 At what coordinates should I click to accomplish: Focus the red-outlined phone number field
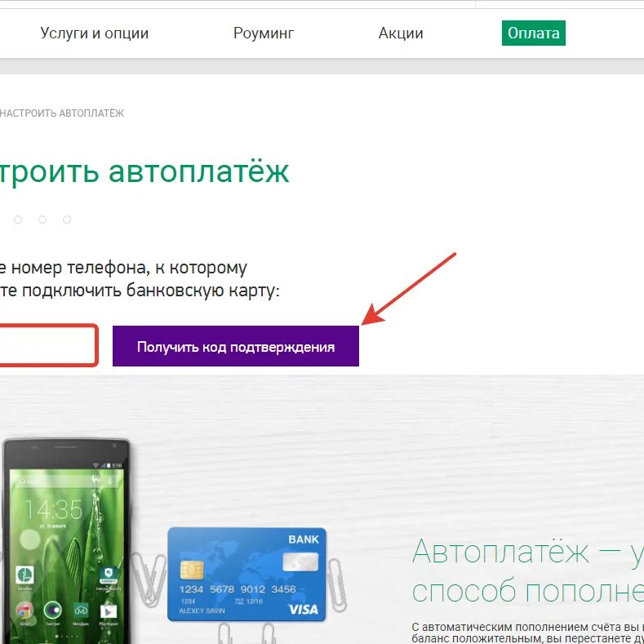click(48, 345)
